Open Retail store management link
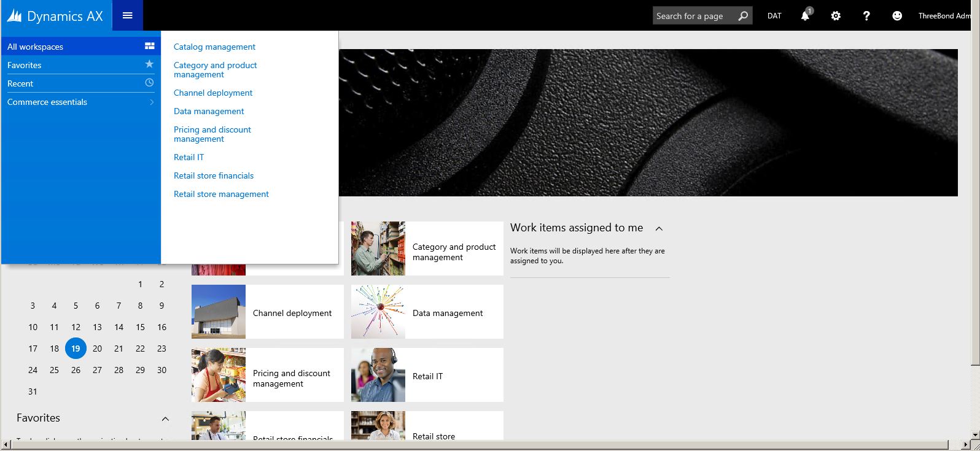Image resolution: width=980 pixels, height=451 pixels. [221, 194]
